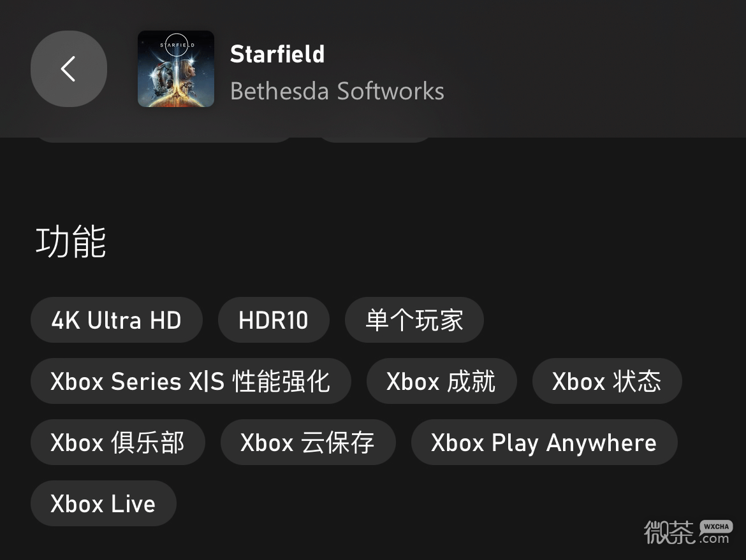Viewport: 746px width, 560px height.
Task: Select the Xbox 云保存 tag
Action: pyautogui.click(x=308, y=442)
